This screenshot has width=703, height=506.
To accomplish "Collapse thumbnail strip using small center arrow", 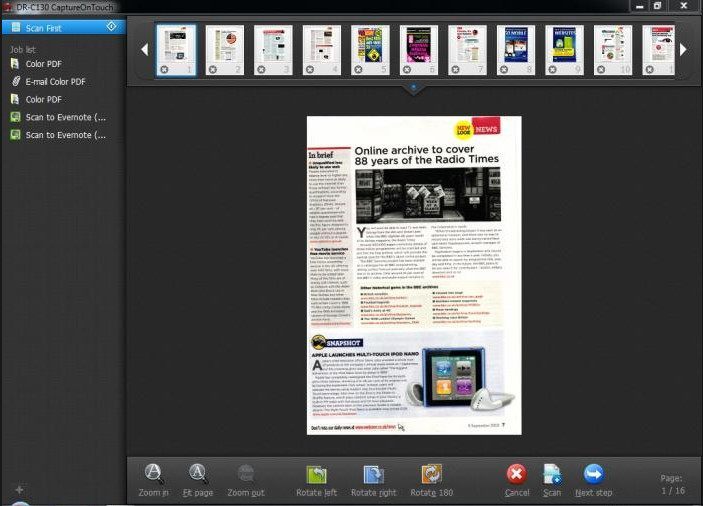I will 412,88.
